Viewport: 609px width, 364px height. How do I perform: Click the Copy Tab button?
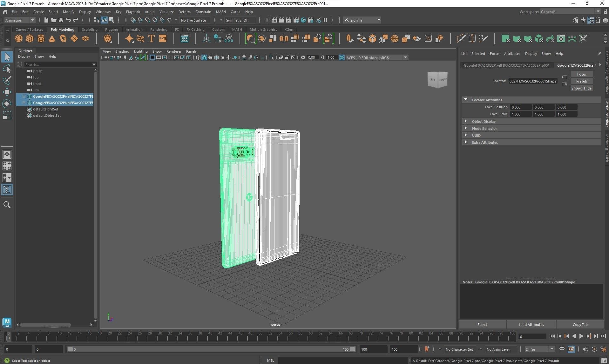click(580, 325)
